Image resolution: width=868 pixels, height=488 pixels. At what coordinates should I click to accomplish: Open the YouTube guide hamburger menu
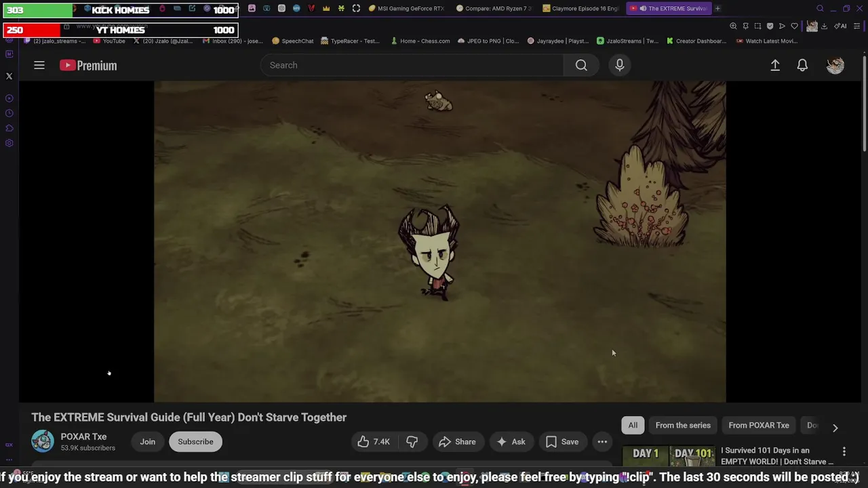pyautogui.click(x=39, y=65)
